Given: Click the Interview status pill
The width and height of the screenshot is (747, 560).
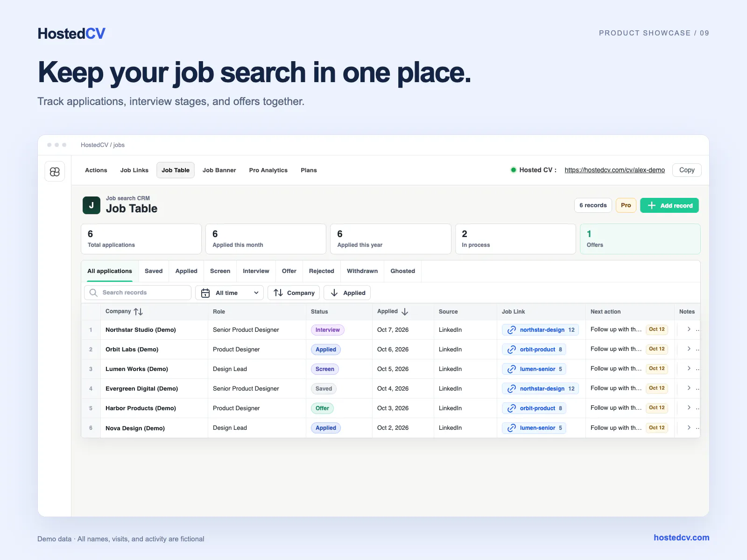Looking at the screenshot, I should point(328,330).
